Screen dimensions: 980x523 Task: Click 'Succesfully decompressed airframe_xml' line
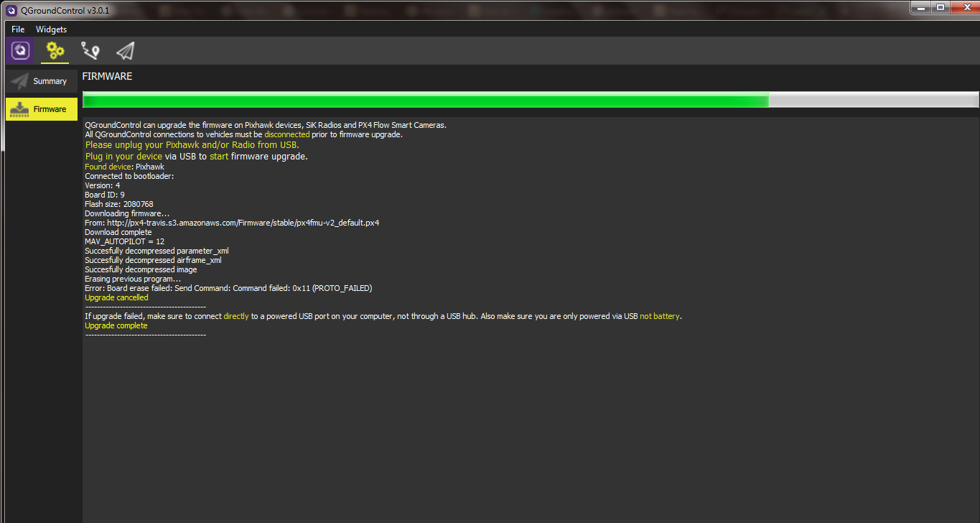click(153, 260)
